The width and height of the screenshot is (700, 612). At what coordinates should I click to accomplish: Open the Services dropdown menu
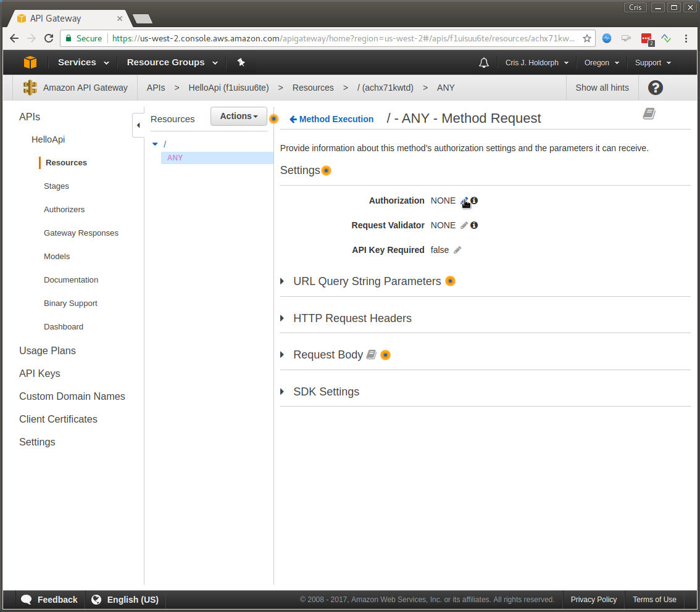tap(83, 62)
